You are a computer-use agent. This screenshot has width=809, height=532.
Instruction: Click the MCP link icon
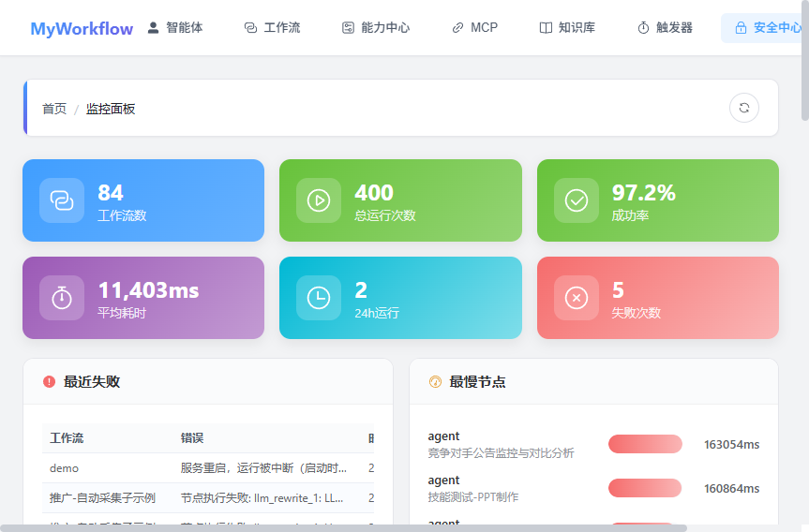[x=457, y=28]
